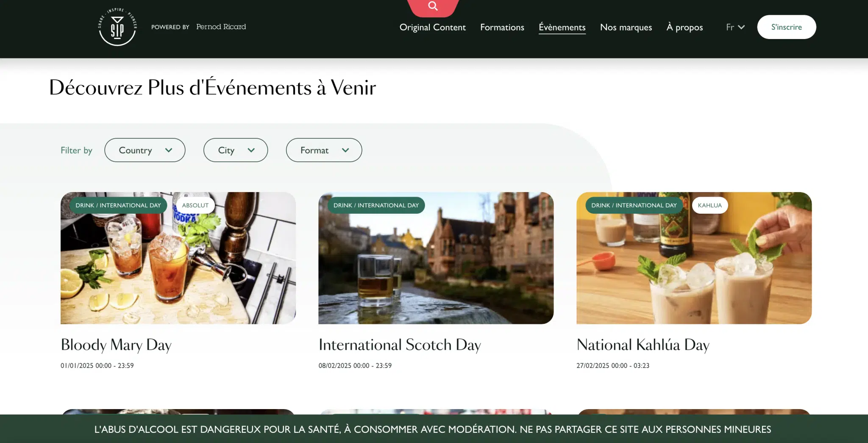Open the Formations menu item
This screenshot has height=443, width=868.
point(502,27)
